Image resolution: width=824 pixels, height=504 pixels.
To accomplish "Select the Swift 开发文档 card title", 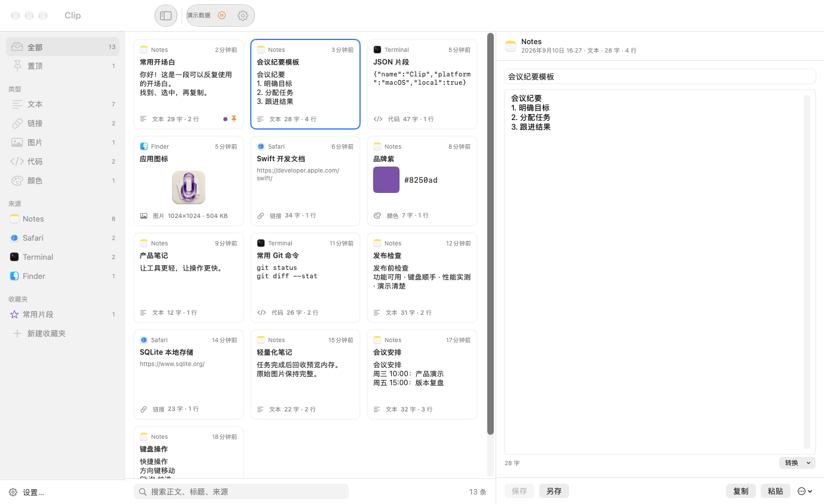I will coord(281,159).
